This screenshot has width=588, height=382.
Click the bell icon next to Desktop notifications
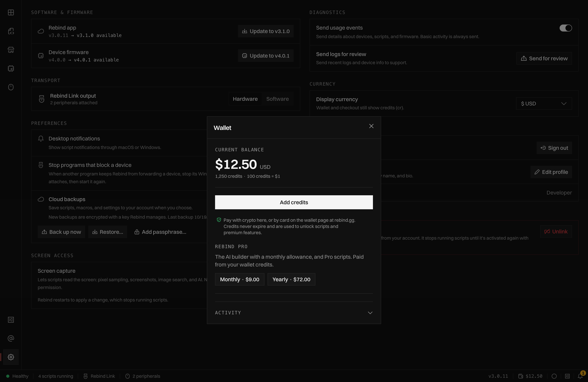pos(41,138)
